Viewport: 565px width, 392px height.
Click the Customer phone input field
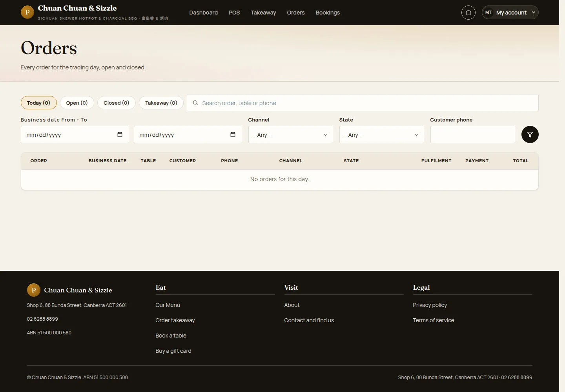point(472,134)
